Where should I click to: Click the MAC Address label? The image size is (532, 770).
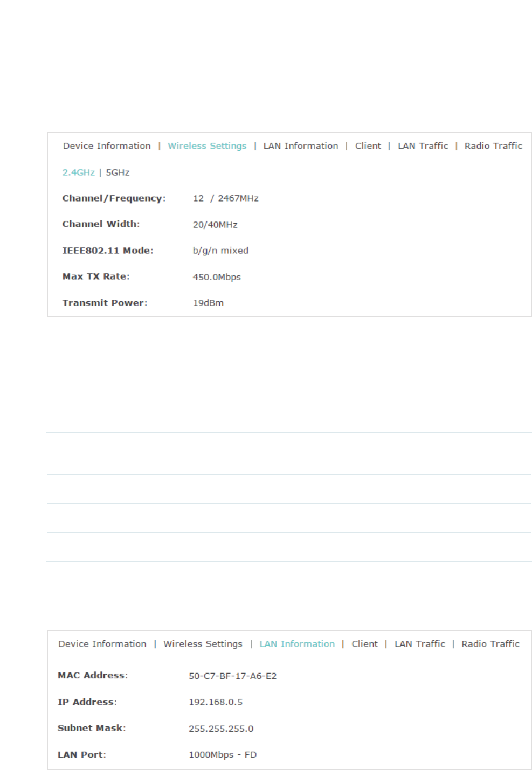pyautogui.click(x=93, y=676)
